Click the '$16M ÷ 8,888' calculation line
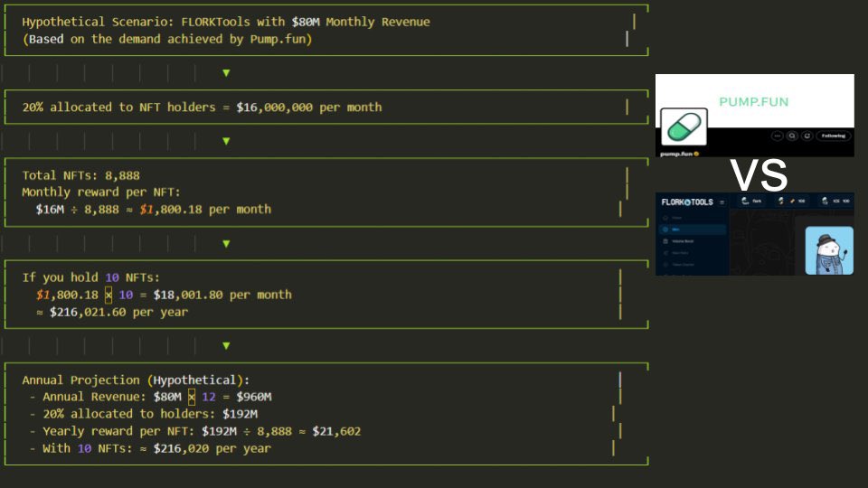 pos(154,210)
